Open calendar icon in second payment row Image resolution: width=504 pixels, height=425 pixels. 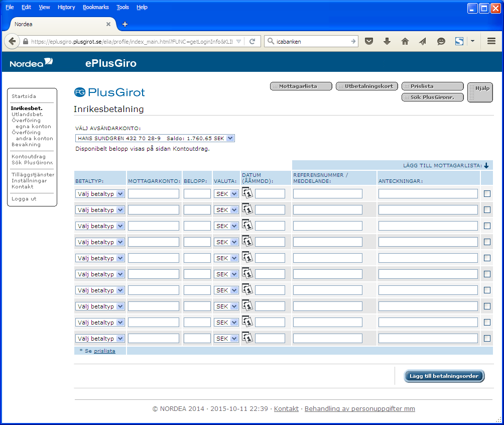click(x=247, y=209)
